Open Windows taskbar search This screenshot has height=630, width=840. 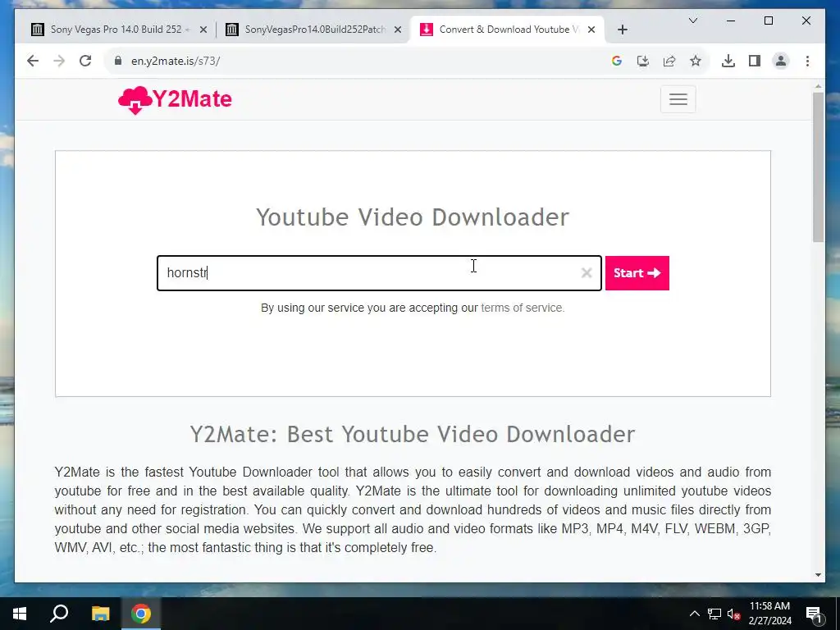59,614
